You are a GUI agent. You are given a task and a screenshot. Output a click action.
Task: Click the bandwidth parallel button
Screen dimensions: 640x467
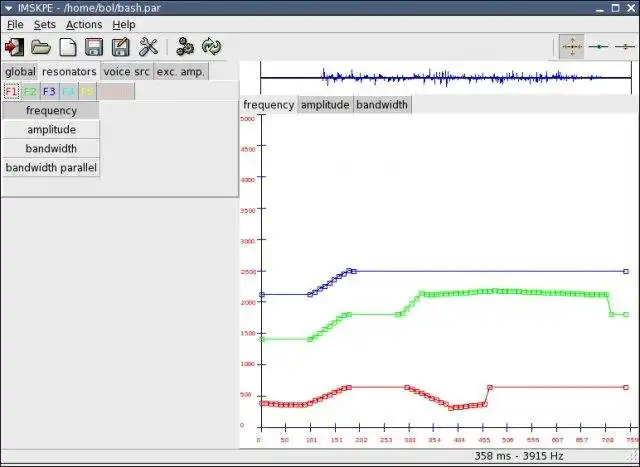click(51, 168)
